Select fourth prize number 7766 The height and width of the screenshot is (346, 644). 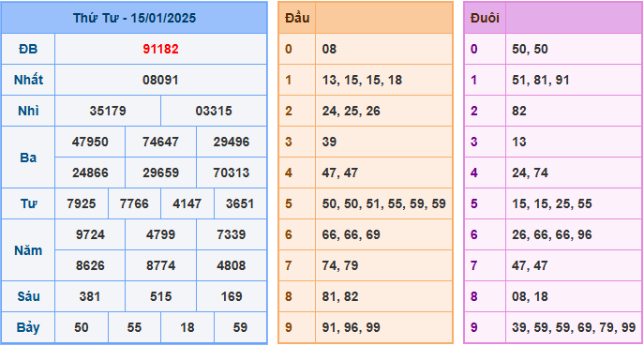click(x=134, y=203)
